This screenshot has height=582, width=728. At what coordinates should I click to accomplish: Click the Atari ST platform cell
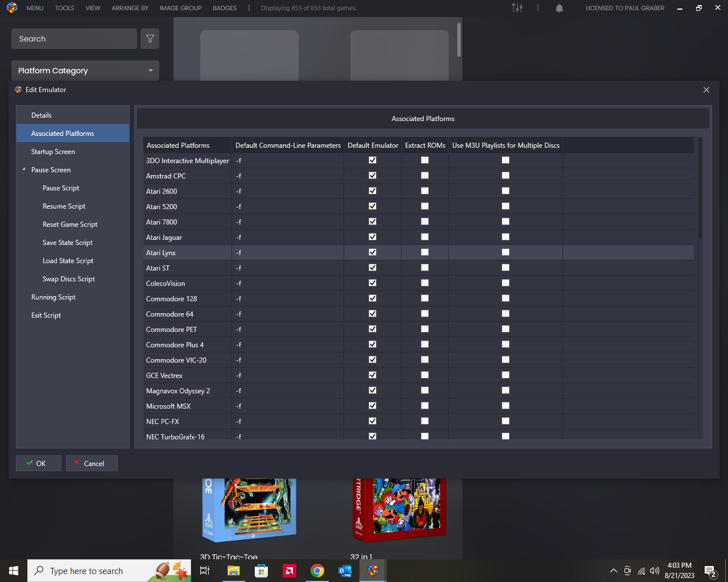click(187, 268)
